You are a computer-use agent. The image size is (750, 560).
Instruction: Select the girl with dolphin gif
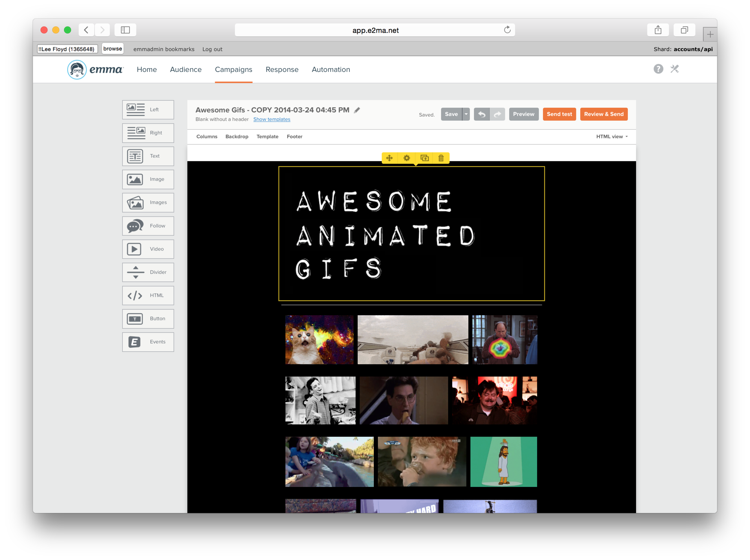click(329, 462)
